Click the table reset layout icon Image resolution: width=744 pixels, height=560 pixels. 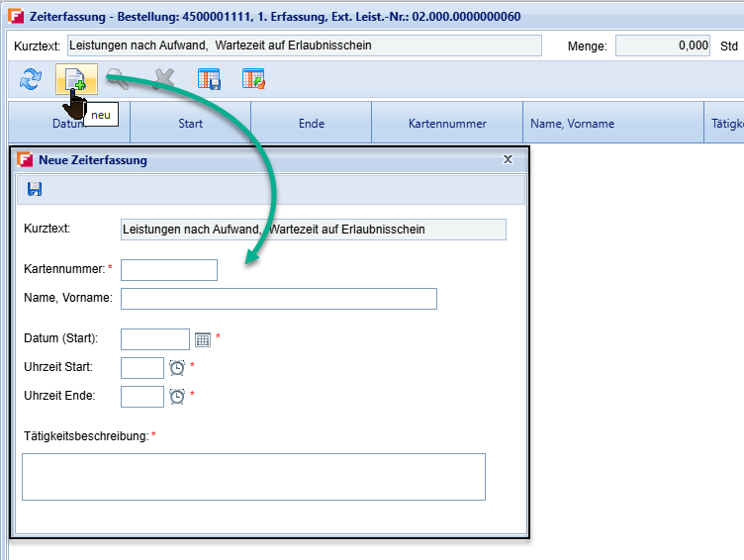[253, 79]
